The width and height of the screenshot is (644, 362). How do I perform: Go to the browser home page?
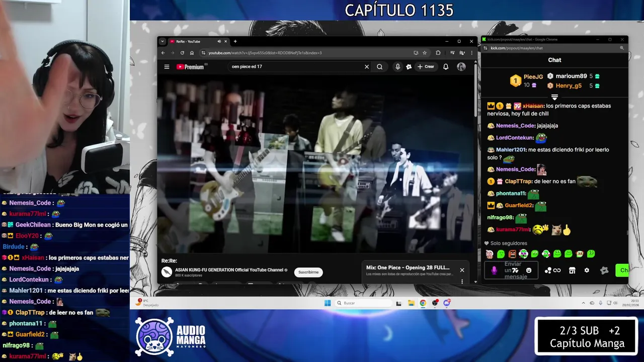(192, 53)
